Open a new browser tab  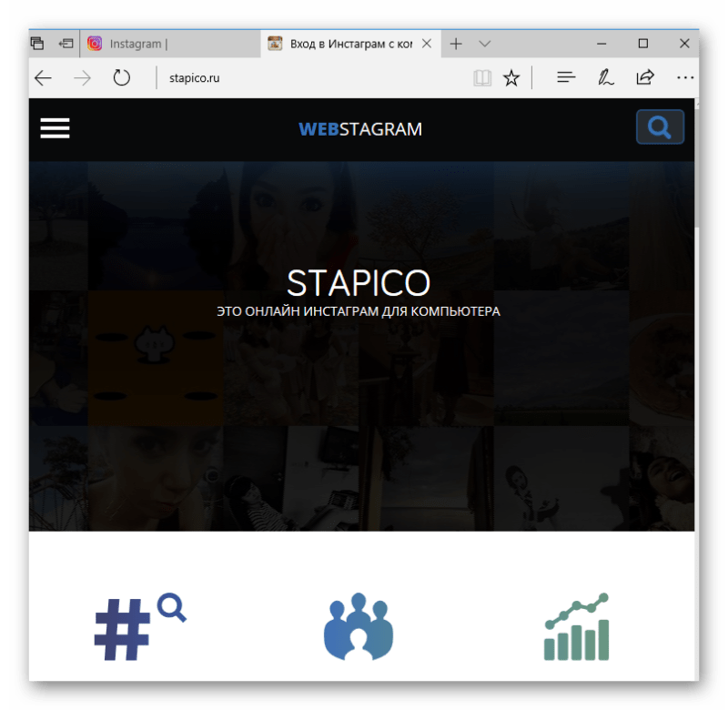(456, 44)
